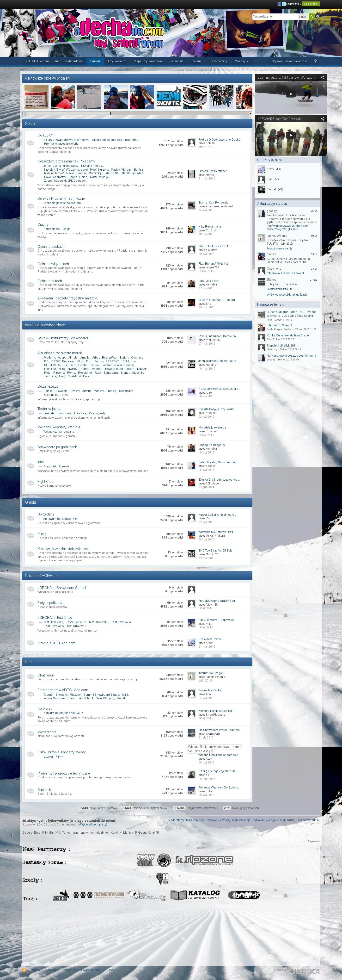The height and width of the screenshot is (980, 342).
Task: Play the Learning butters flat freestyle video
Action: [291, 94]
